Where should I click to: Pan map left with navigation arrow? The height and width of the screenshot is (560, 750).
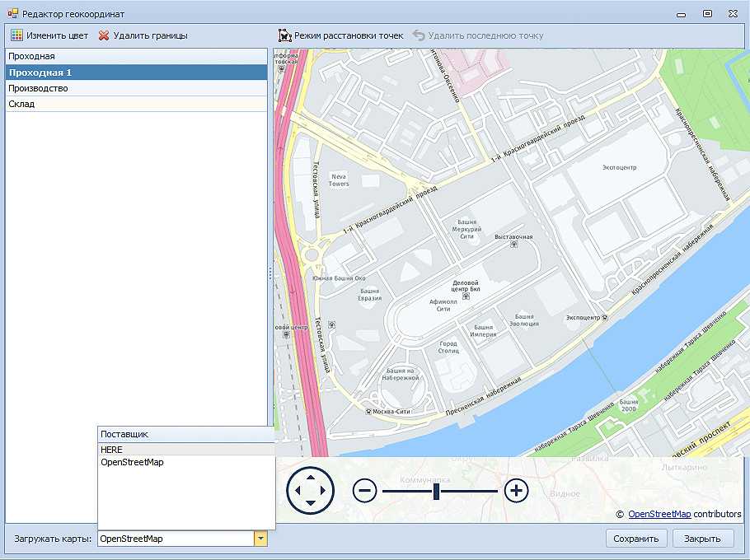click(x=298, y=490)
